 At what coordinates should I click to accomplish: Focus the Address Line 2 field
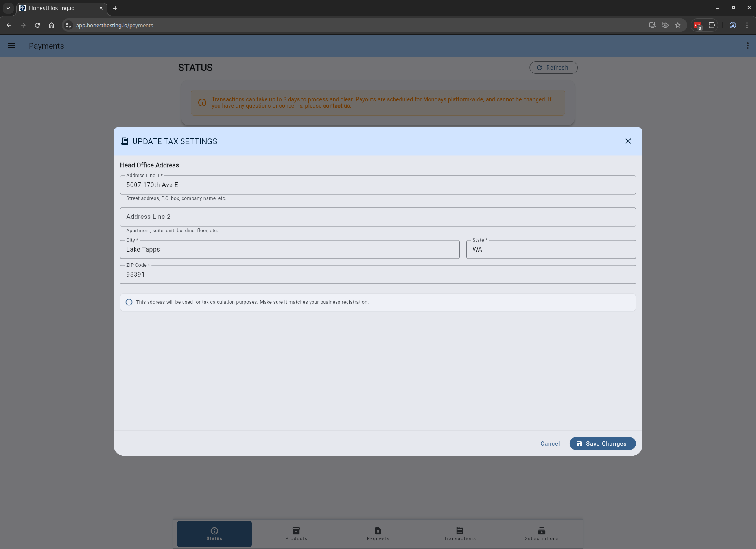[378, 217]
